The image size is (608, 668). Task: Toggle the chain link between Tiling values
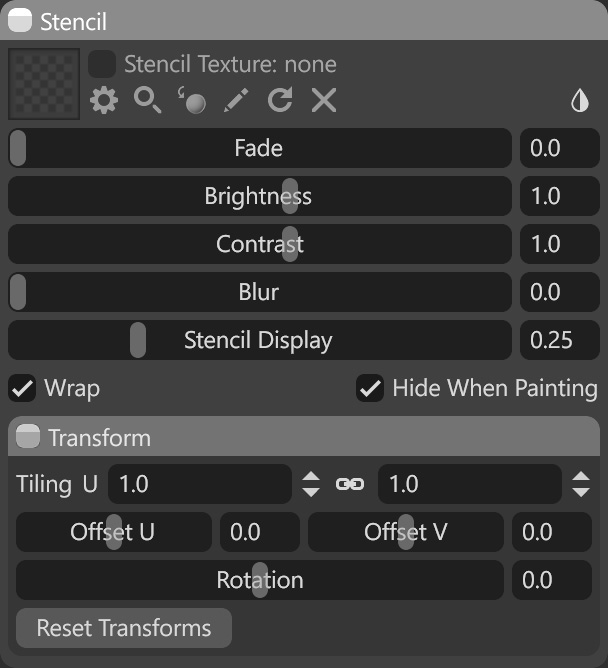(x=349, y=484)
